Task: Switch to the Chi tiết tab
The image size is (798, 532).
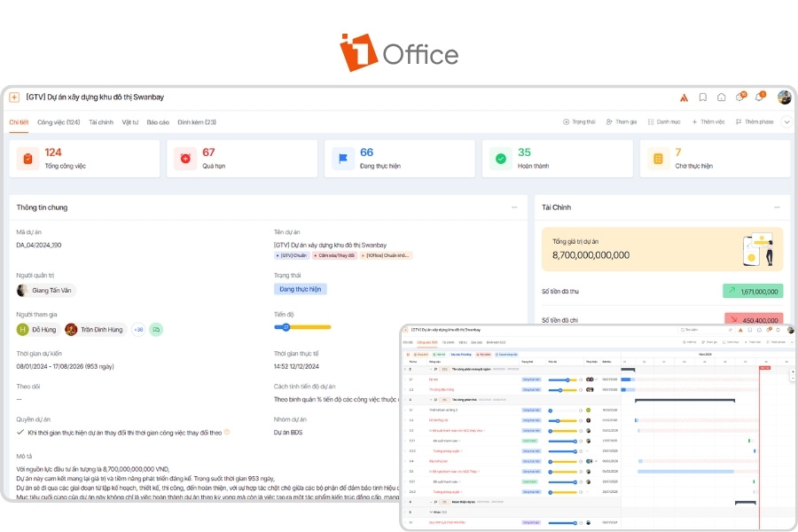Action: click(x=19, y=122)
